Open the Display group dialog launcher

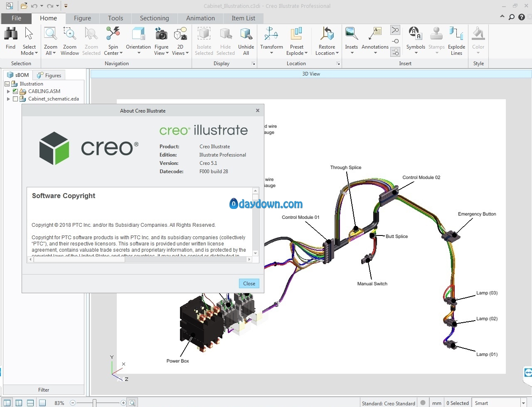coord(253,64)
